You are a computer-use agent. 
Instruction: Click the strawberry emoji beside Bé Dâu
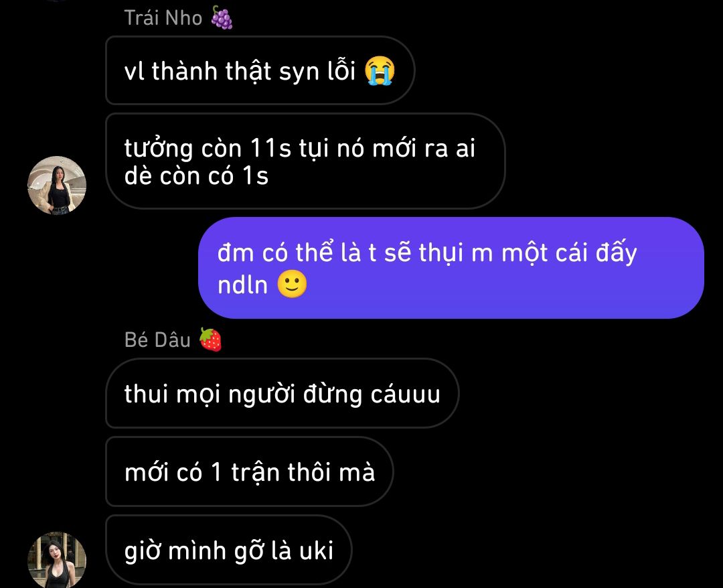tap(210, 340)
